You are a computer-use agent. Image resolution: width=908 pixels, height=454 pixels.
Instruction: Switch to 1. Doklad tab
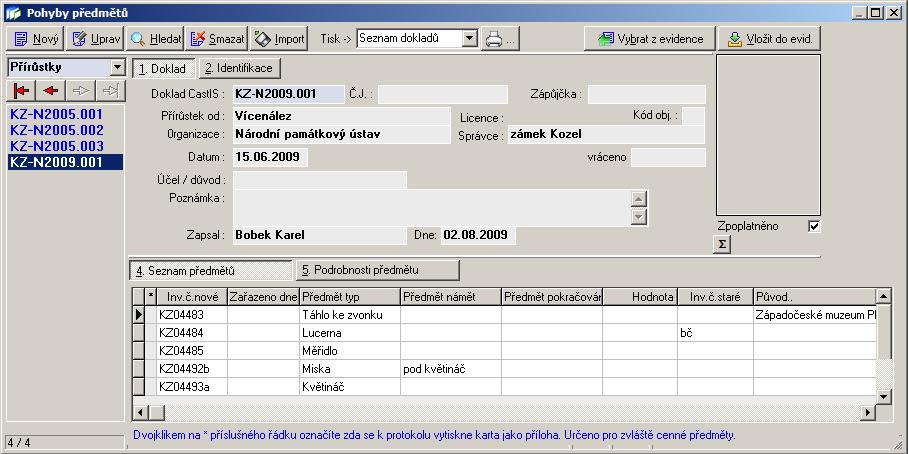pos(163,68)
